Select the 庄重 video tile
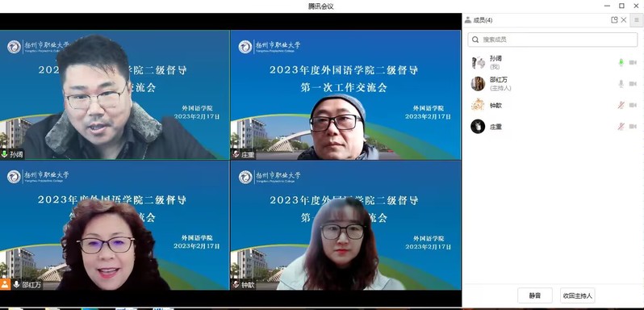 pos(345,94)
